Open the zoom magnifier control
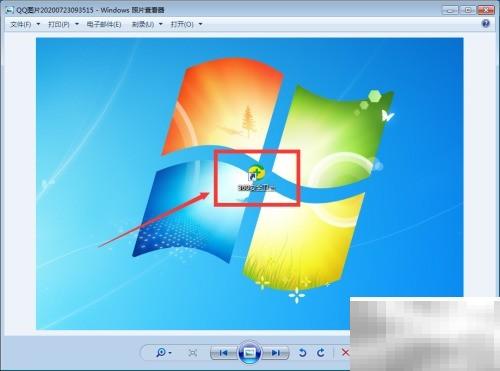 click(x=161, y=352)
